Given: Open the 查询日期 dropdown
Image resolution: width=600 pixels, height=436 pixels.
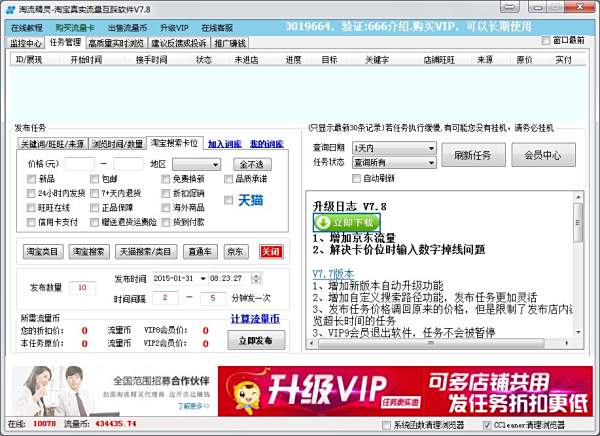Looking at the screenshot, I should [x=394, y=148].
